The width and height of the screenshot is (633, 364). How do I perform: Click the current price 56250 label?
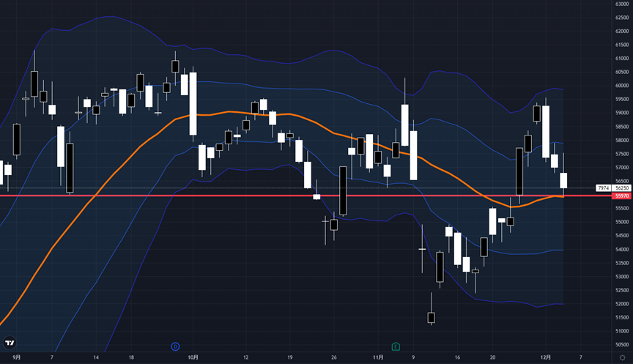tap(622, 188)
